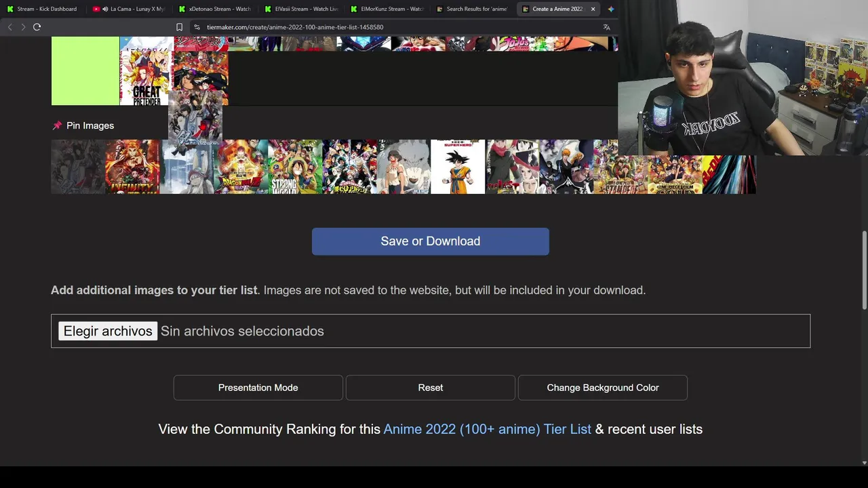Go back using the browser back arrow

tap(9, 27)
